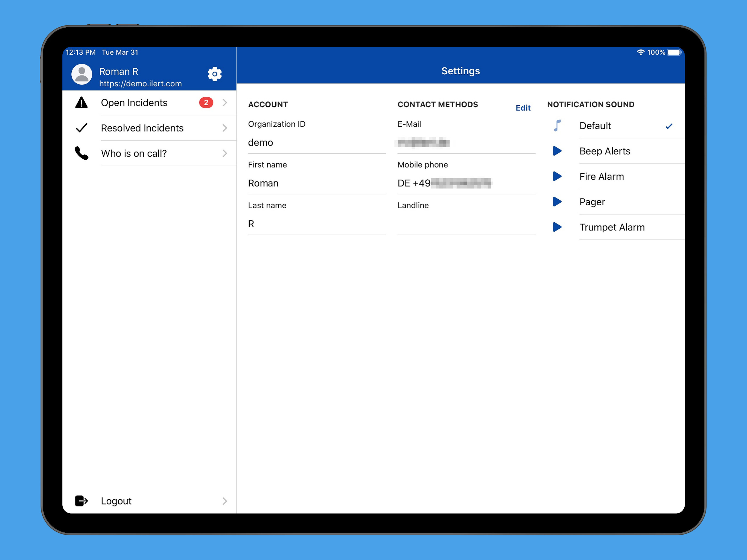Open settings via the gear icon
747x560 pixels.
pyautogui.click(x=214, y=74)
